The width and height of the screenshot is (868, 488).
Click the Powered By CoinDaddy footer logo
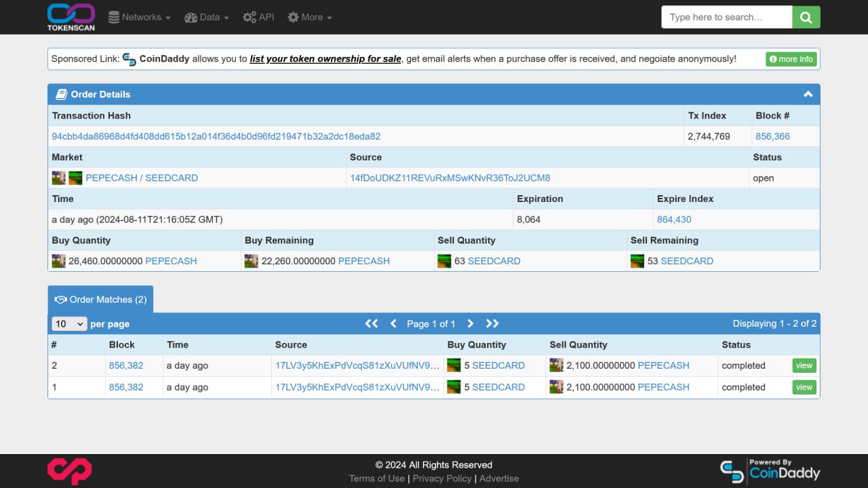(x=770, y=471)
